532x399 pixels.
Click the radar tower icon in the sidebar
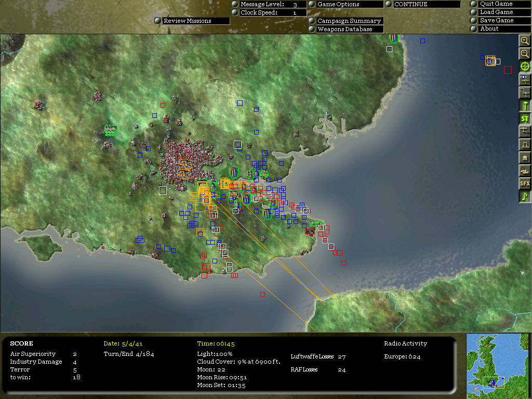pyautogui.click(x=525, y=144)
